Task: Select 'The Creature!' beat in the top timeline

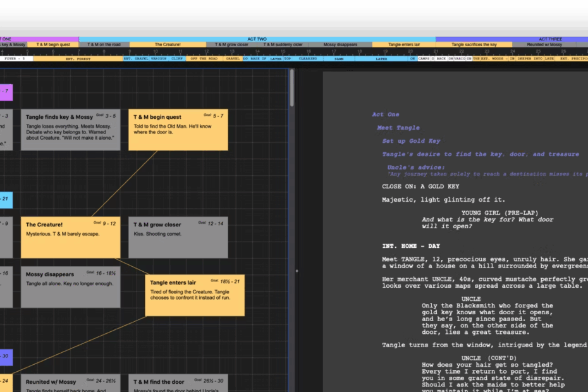Action: point(168,45)
